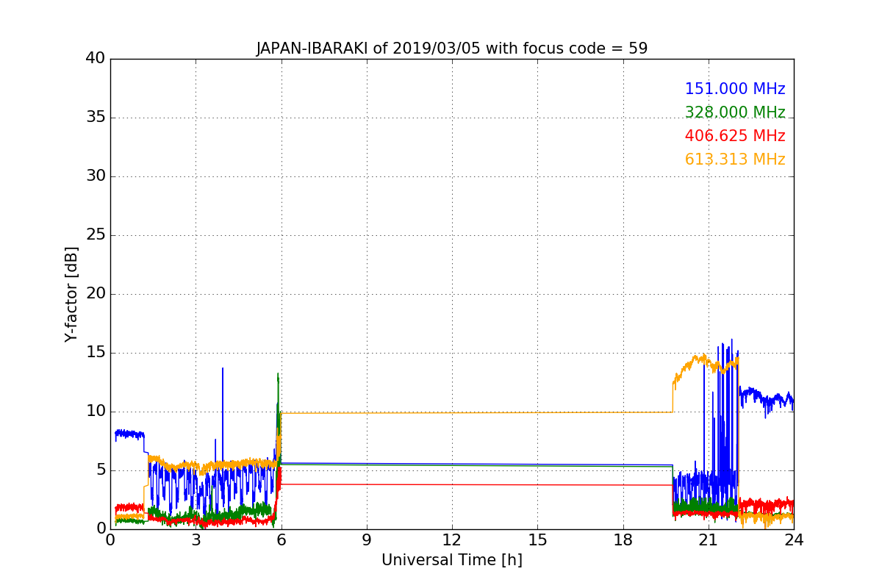Viewport: 882px width, 588px height.
Task: Select the 328.000 MHz legend label
Action: [x=735, y=112]
